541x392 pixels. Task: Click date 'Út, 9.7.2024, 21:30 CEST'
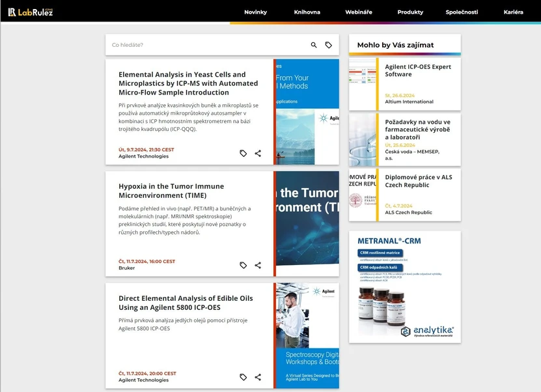click(146, 150)
